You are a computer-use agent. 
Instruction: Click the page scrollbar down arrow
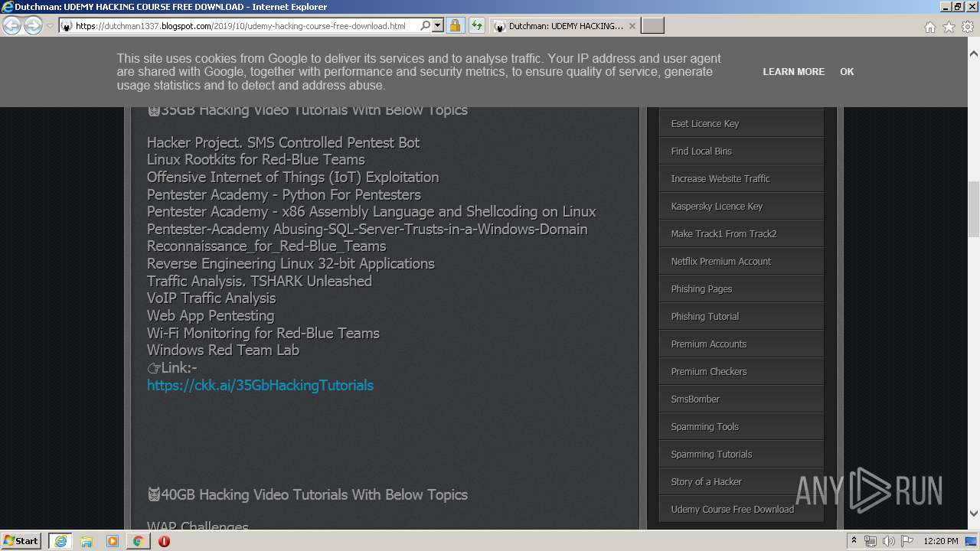974,514
